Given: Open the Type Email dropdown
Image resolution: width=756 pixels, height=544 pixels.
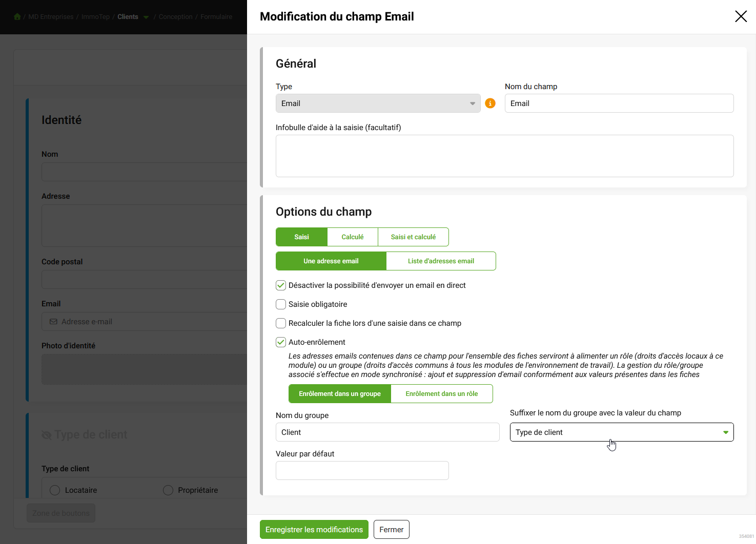Looking at the screenshot, I should (378, 103).
